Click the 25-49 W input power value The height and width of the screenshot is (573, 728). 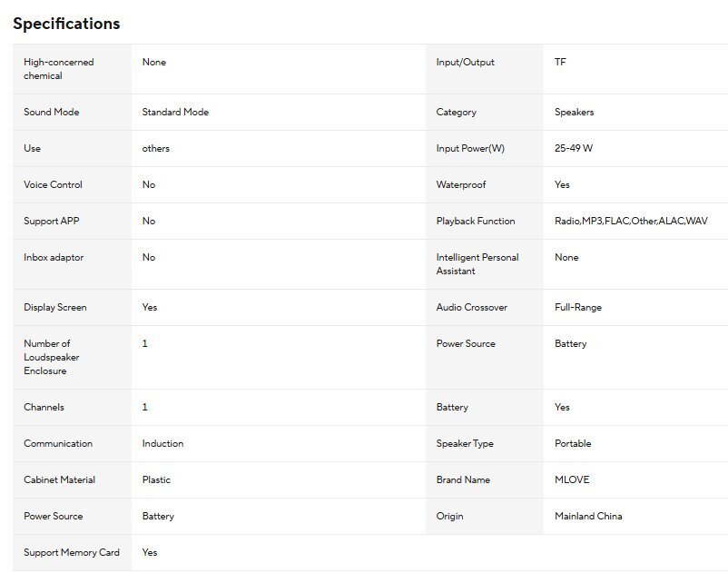point(574,149)
